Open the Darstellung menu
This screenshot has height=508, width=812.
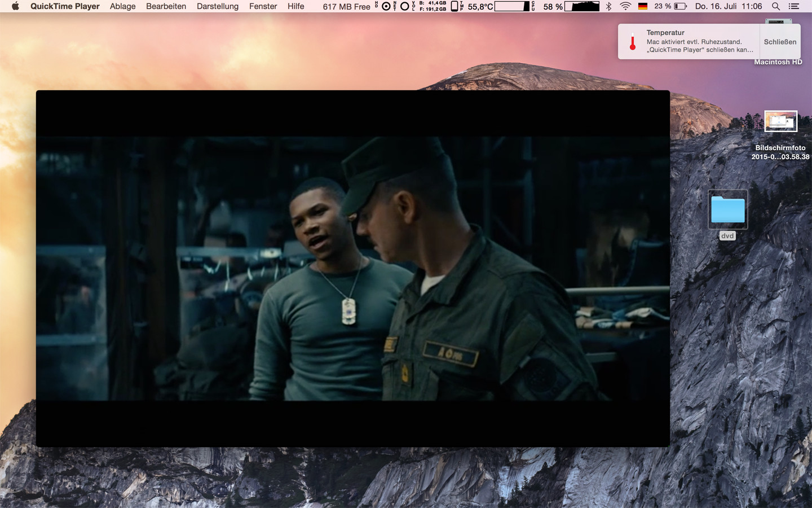coord(218,6)
